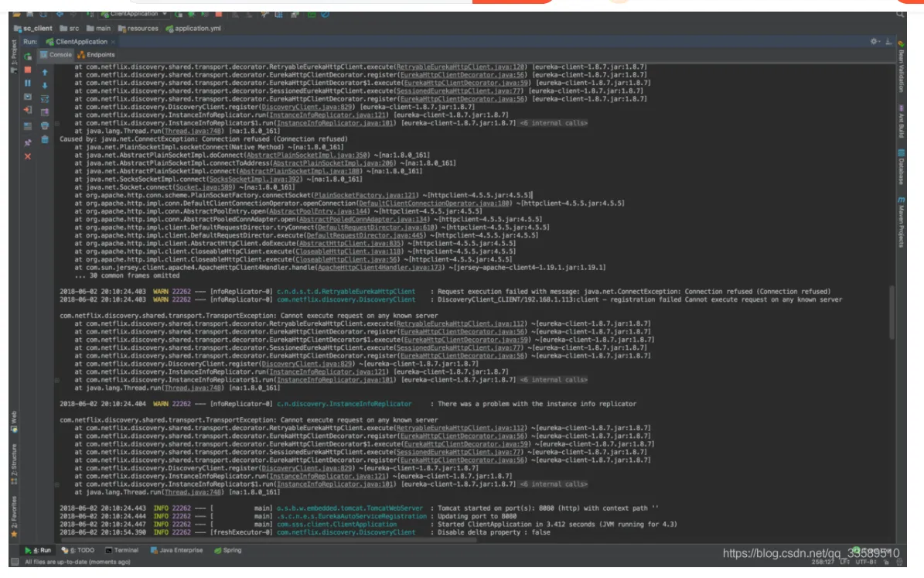The width and height of the screenshot is (924, 578).
Task: Open the Spring tool window tab
Action: click(227, 550)
